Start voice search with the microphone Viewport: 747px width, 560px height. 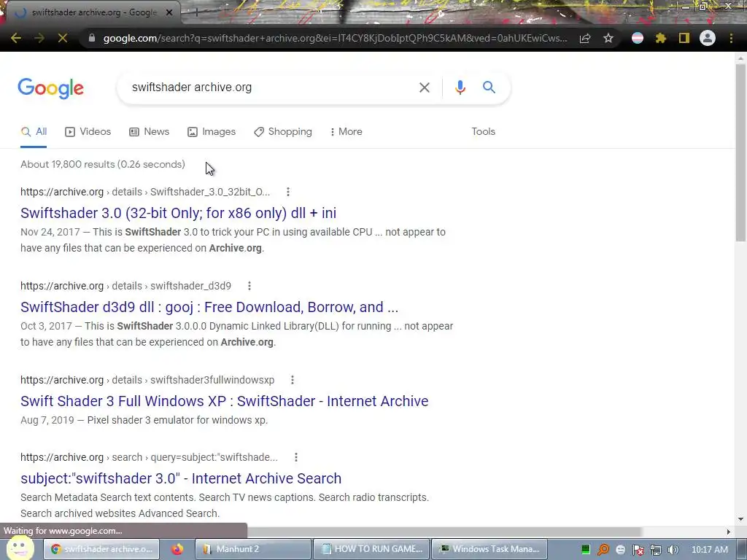click(x=460, y=87)
